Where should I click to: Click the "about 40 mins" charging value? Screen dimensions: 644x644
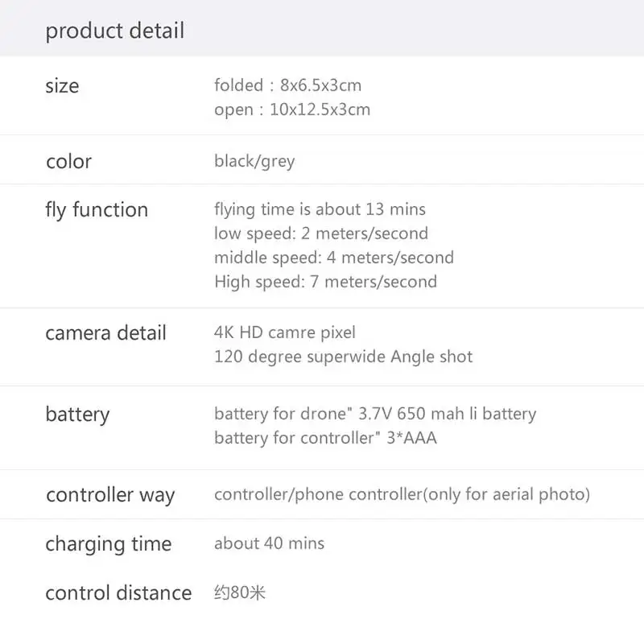click(269, 543)
